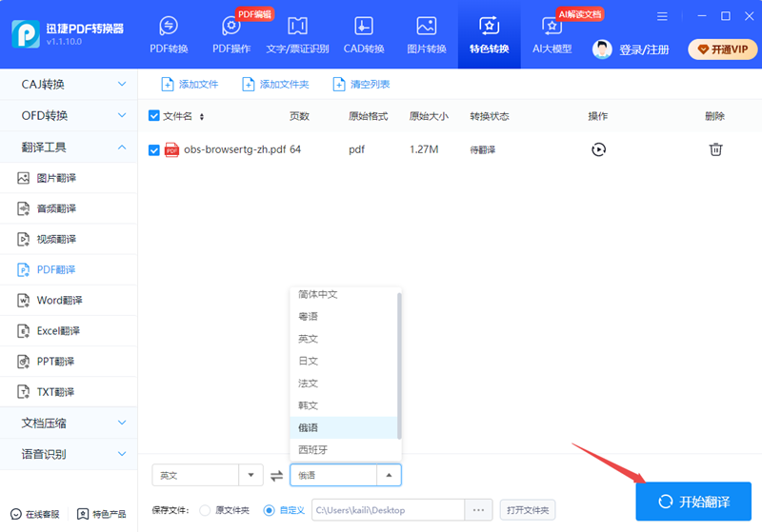762x532 pixels.
Task: Click the 待翻译 status text
Action: (x=483, y=150)
